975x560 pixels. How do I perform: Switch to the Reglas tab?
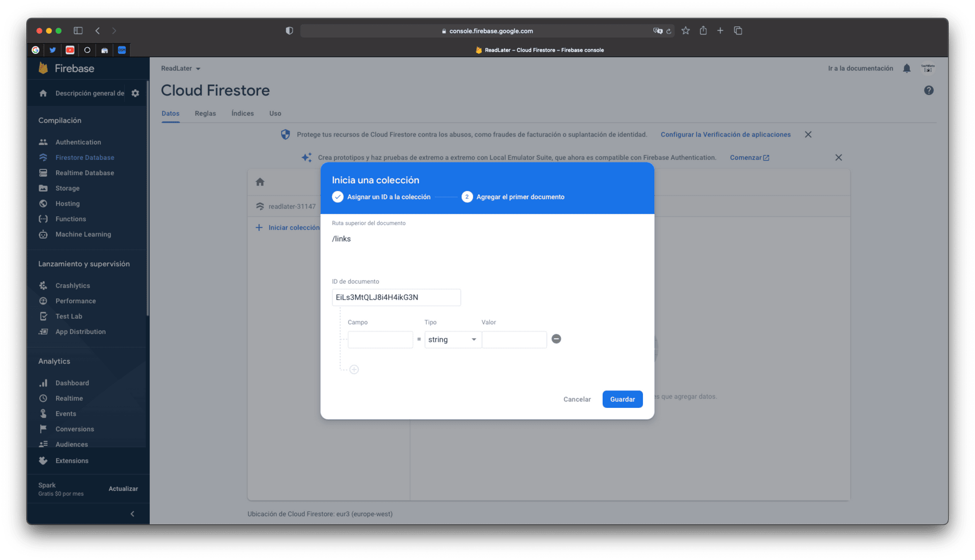(x=205, y=113)
